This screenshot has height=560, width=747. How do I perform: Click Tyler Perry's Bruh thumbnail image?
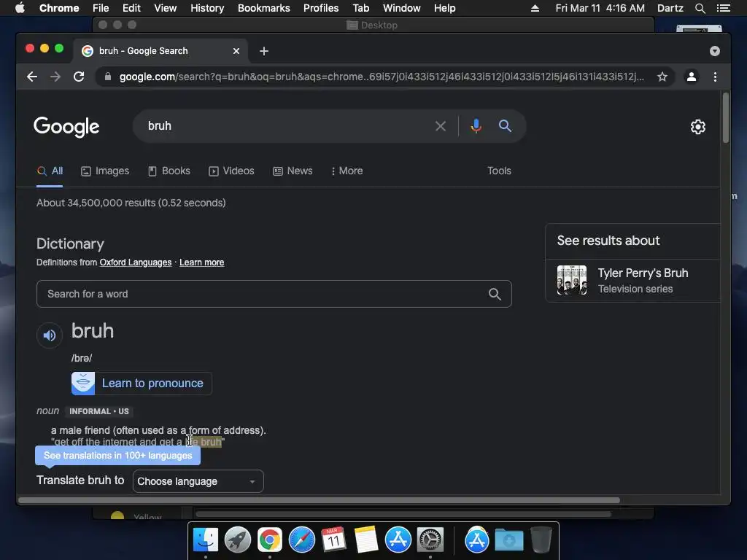(x=572, y=280)
